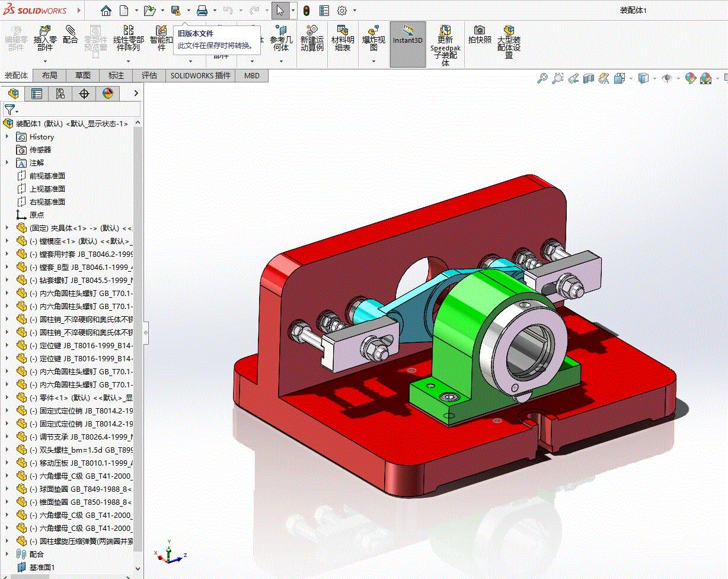The height and width of the screenshot is (579, 728).
Task: Open the MBD tab
Action: coord(252,75)
